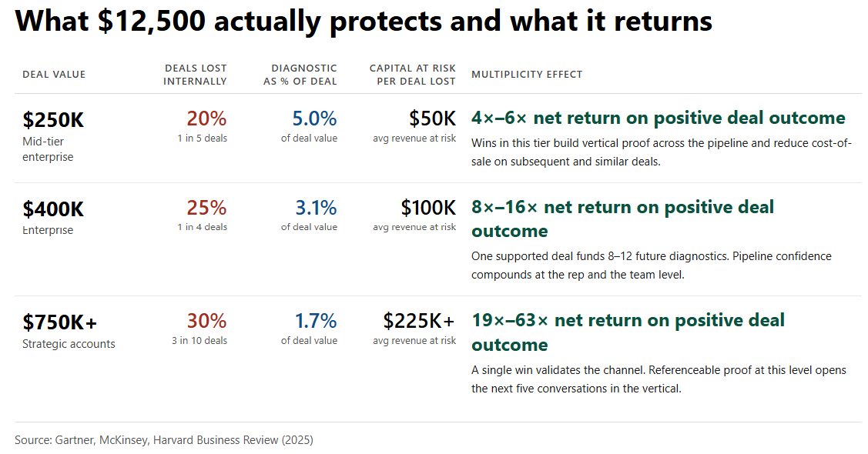868x454 pixels.
Task: Click the 5.0% diagnostic percentage
Action: tap(314, 119)
